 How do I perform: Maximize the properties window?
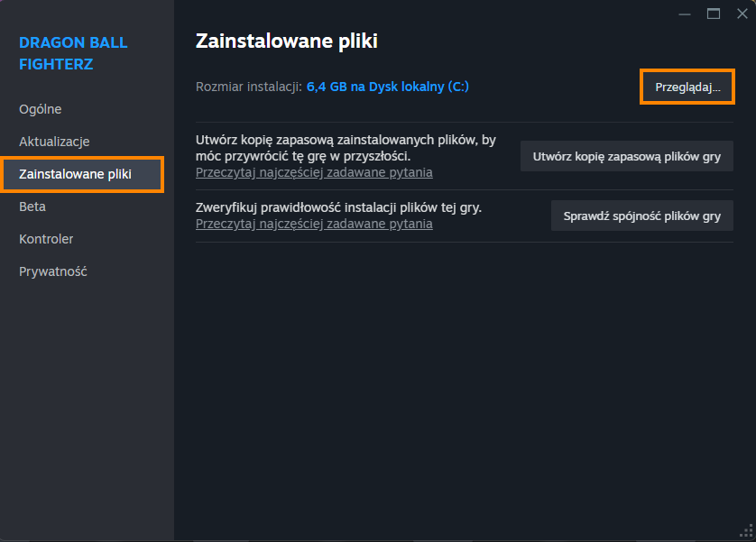click(x=713, y=14)
